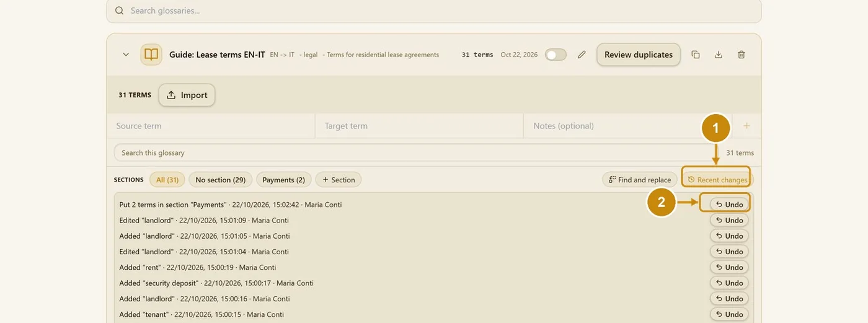Undo Added landlord at 15:01:05
Viewport: 868px width, 323px height.
point(729,236)
